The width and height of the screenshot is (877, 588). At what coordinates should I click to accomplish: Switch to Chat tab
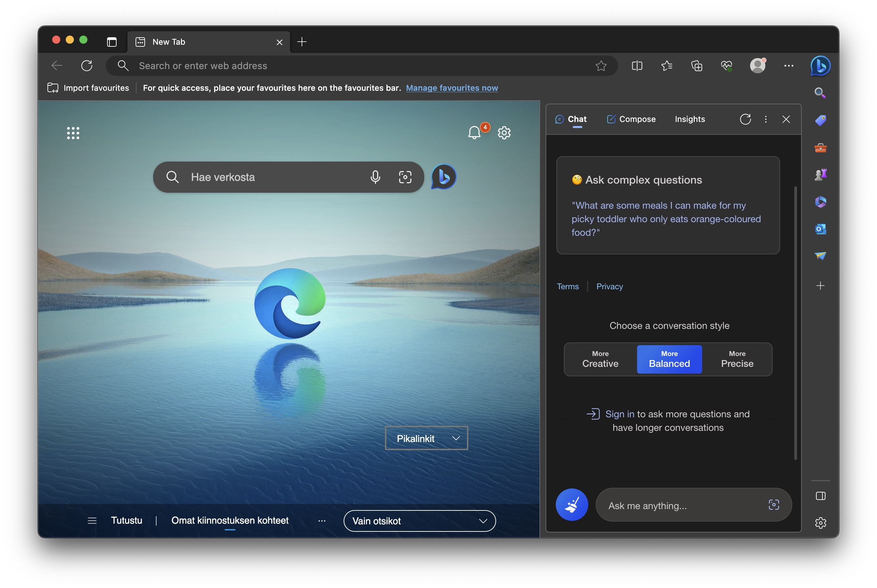pos(571,119)
